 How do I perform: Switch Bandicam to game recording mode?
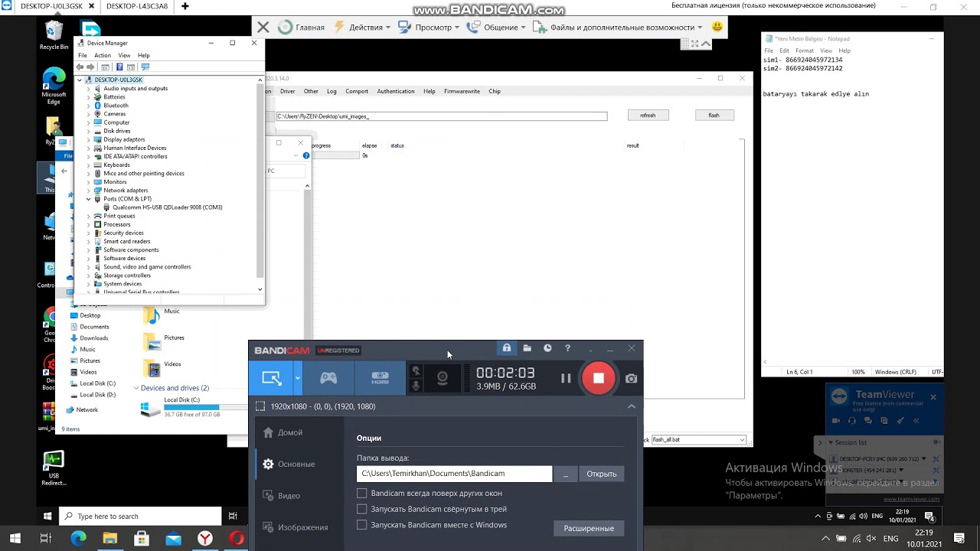click(x=328, y=378)
